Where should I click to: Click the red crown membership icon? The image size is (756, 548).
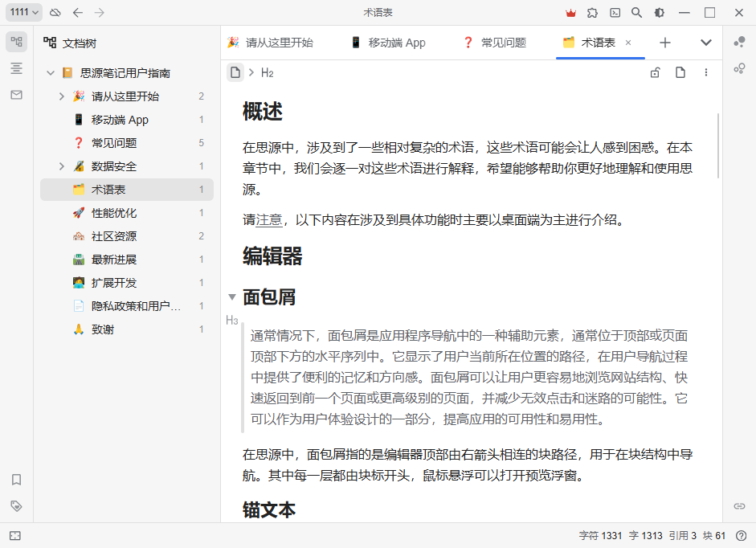[571, 13]
